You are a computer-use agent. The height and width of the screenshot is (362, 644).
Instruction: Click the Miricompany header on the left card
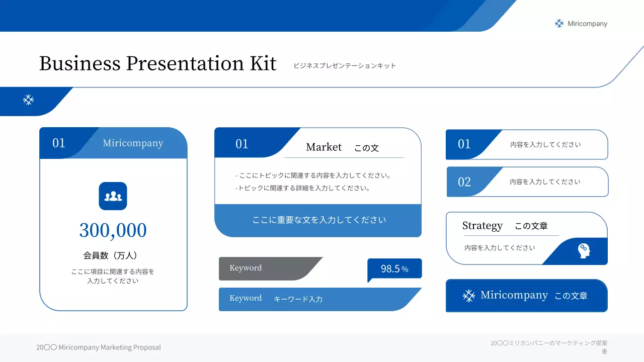coord(133,143)
